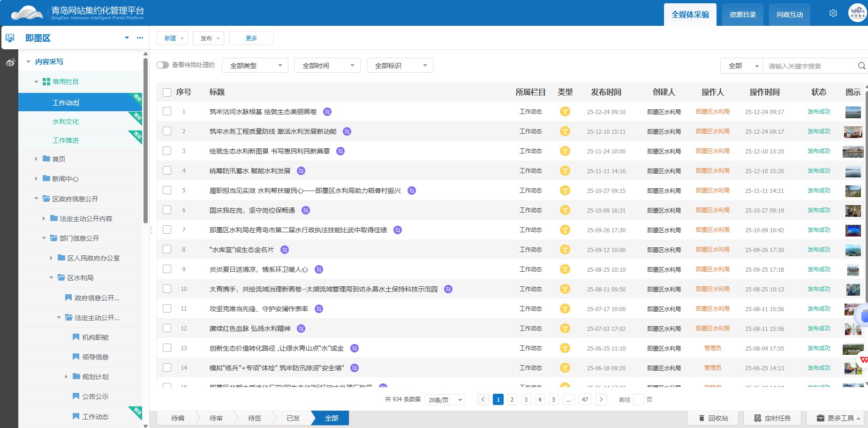Click the search magnifier icon
The width and height of the screenshot is (868, 428).
[x=861, y=66]
